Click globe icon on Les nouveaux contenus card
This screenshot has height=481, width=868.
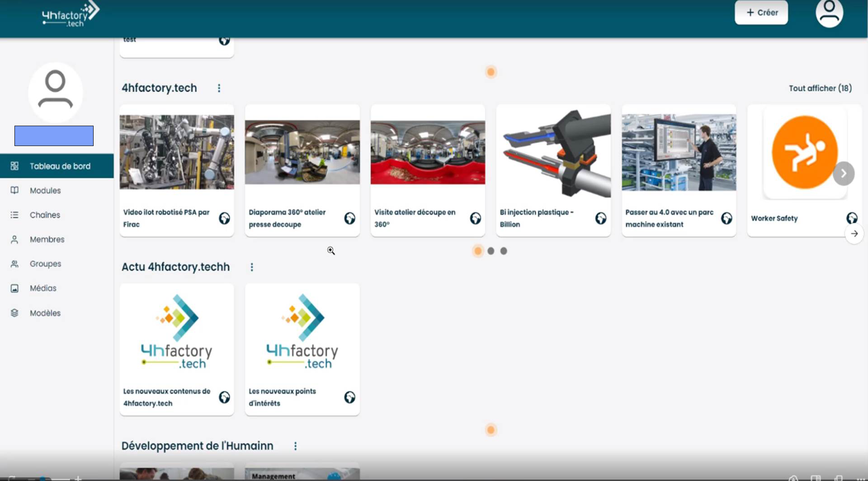coord(225,397)
